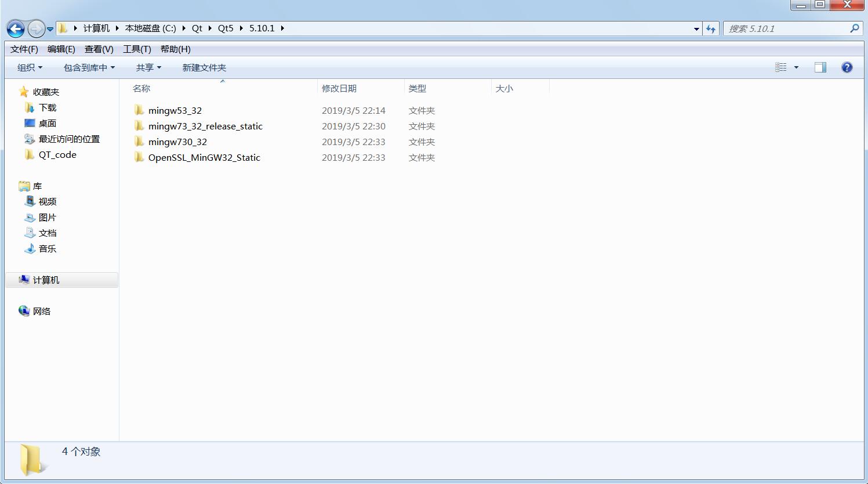Select Qt in the address breadcrumb

(197, 28)
